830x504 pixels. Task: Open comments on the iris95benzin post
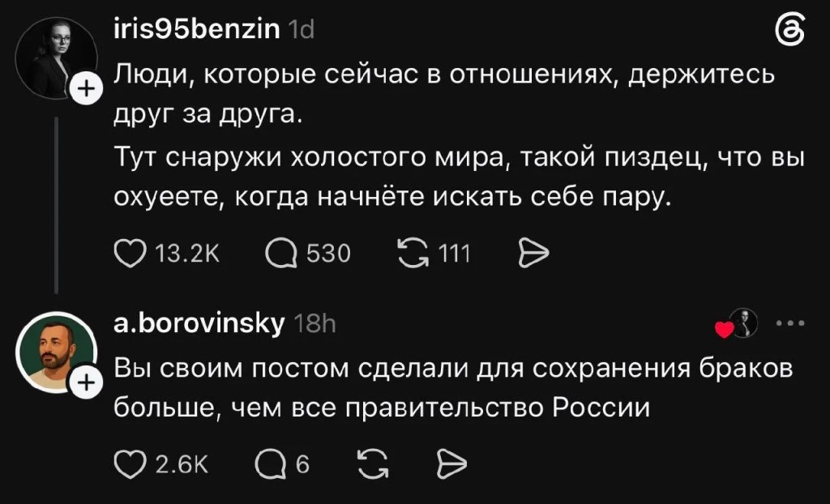(x=281, y=254)
